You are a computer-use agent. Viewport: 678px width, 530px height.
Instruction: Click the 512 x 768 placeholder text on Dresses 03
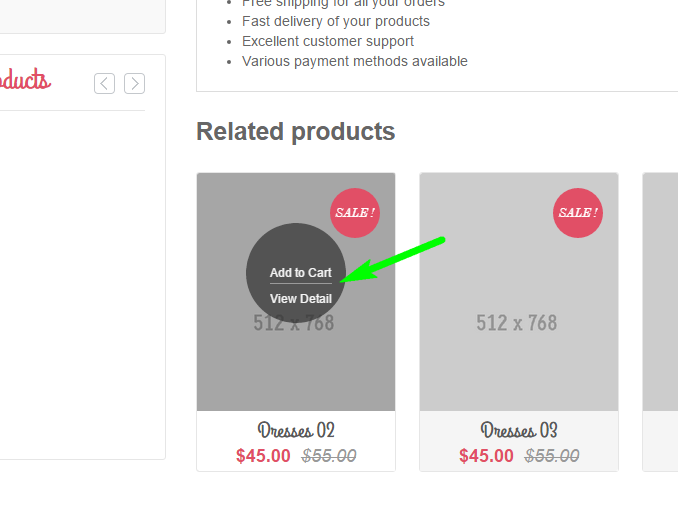point(516,323)
